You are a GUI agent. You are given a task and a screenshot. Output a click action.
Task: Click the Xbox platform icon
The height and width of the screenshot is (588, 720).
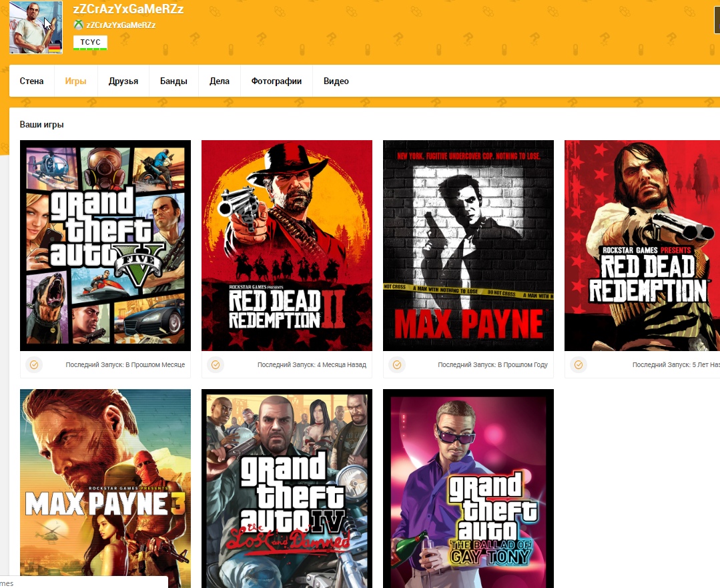click(79, 25)
